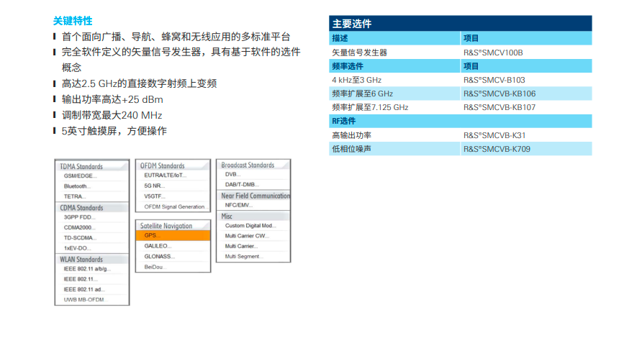Open the DVB broadcast standard
619x364 pixels.
[232, 174]
